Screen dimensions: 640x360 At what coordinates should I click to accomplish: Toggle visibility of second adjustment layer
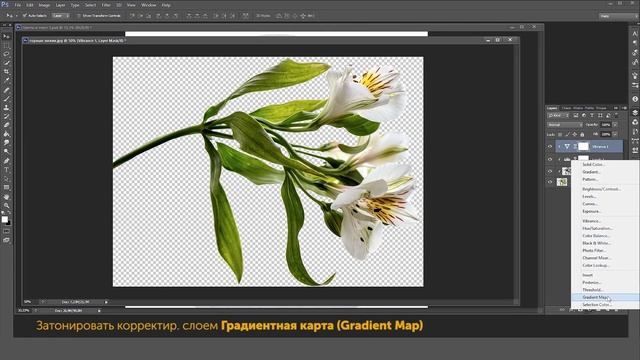tap(550, 159)
